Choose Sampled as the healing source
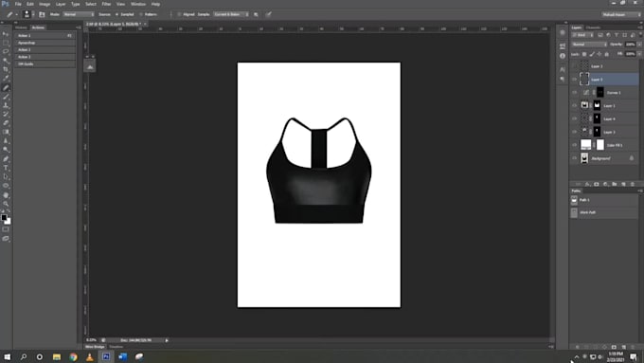Screen dimensions: 644x363 [116, 14]
